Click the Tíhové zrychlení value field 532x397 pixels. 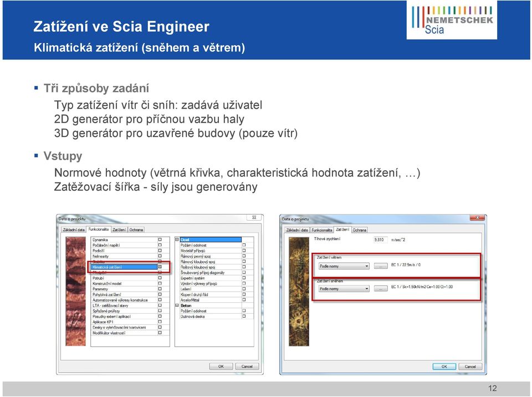tap(380, 240)
